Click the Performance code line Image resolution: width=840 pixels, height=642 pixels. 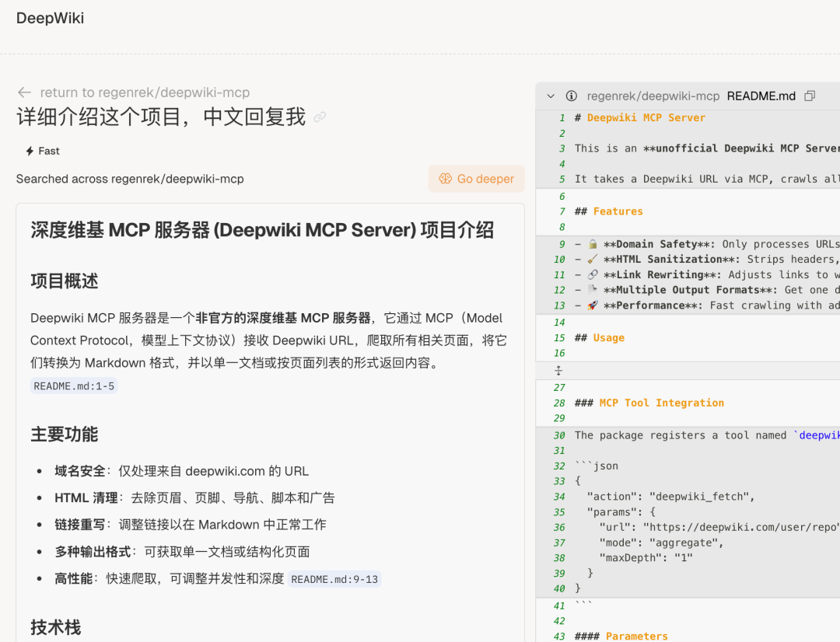(707, 305)
